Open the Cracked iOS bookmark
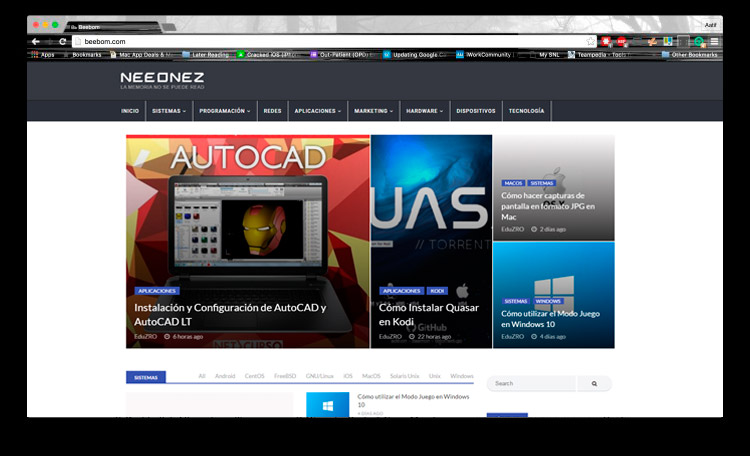 (x=268, y=55)
